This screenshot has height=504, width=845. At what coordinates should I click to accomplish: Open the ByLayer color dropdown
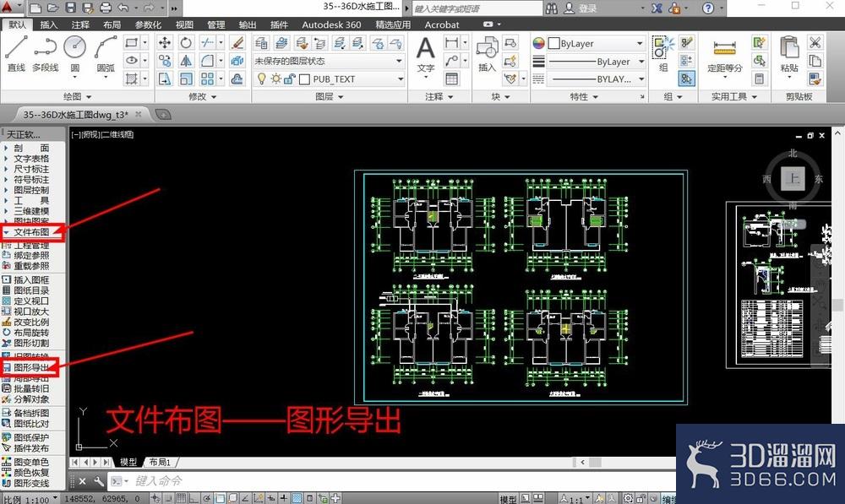[596, 43]
